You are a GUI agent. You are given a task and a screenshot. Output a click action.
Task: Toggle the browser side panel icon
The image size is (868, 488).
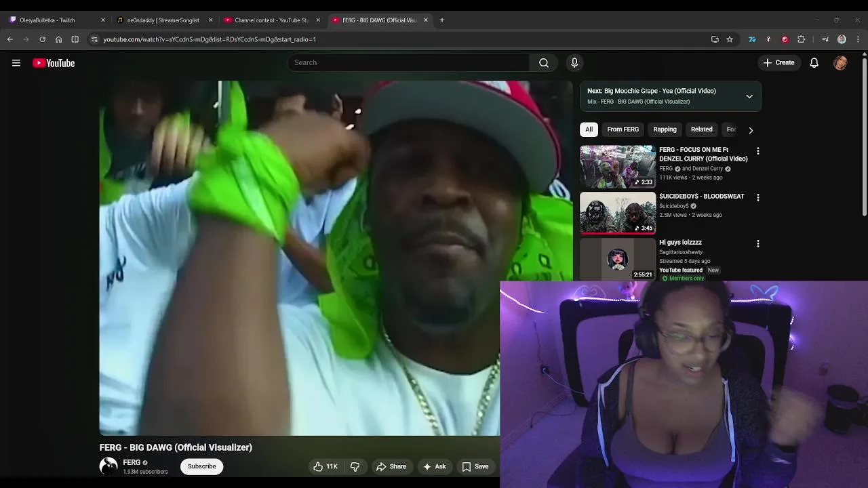click(x=75, y=39)
